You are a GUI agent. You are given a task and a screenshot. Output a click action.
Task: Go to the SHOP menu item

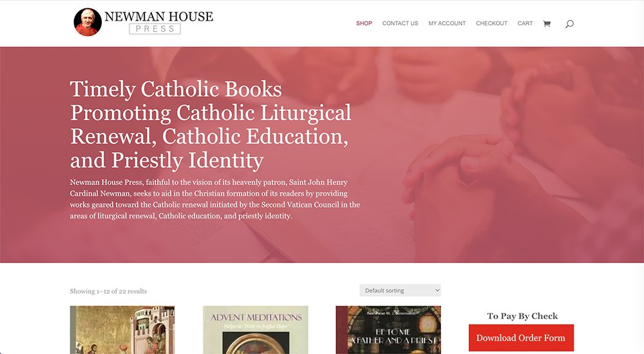364,23
